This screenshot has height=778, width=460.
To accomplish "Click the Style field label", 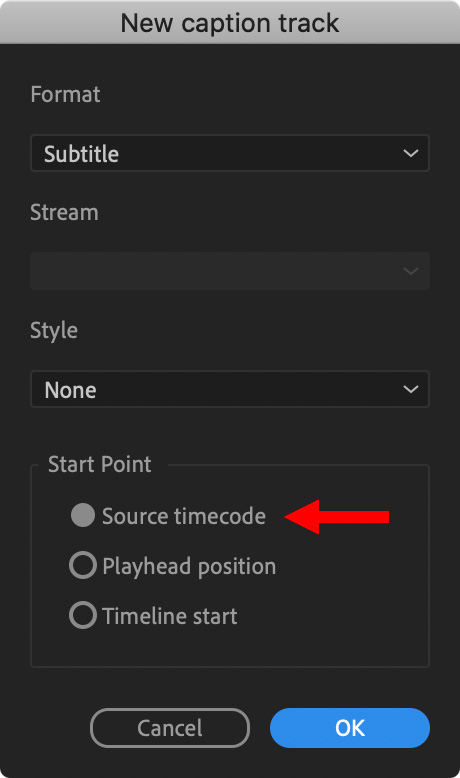I will 54,331.
